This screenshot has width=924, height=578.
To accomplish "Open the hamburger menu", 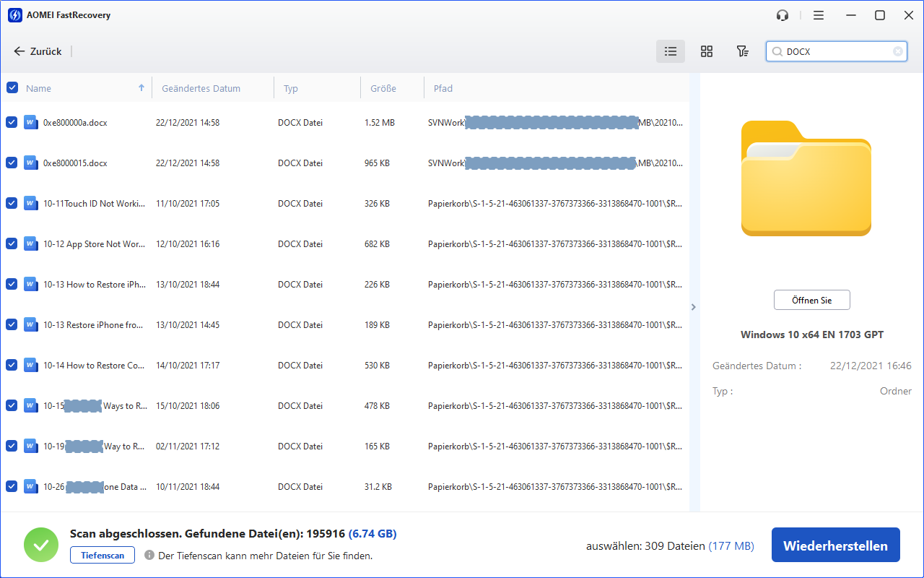I will [x=818, y=15].
